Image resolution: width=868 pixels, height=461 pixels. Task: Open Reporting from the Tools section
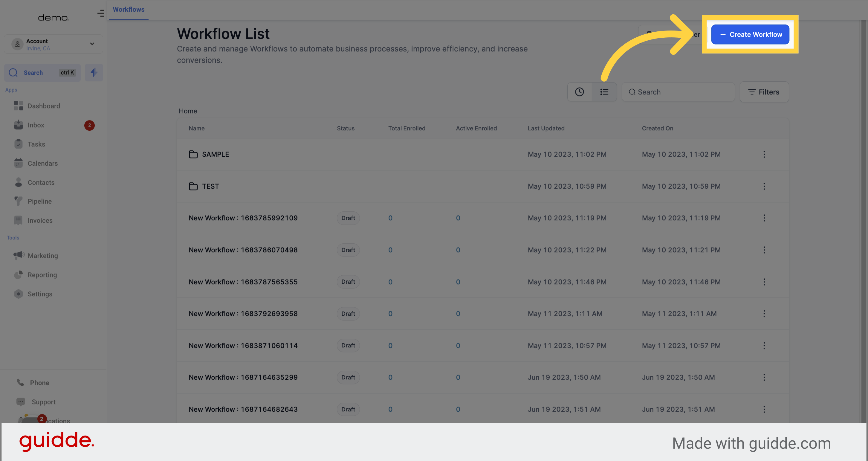tap(42, 275)
